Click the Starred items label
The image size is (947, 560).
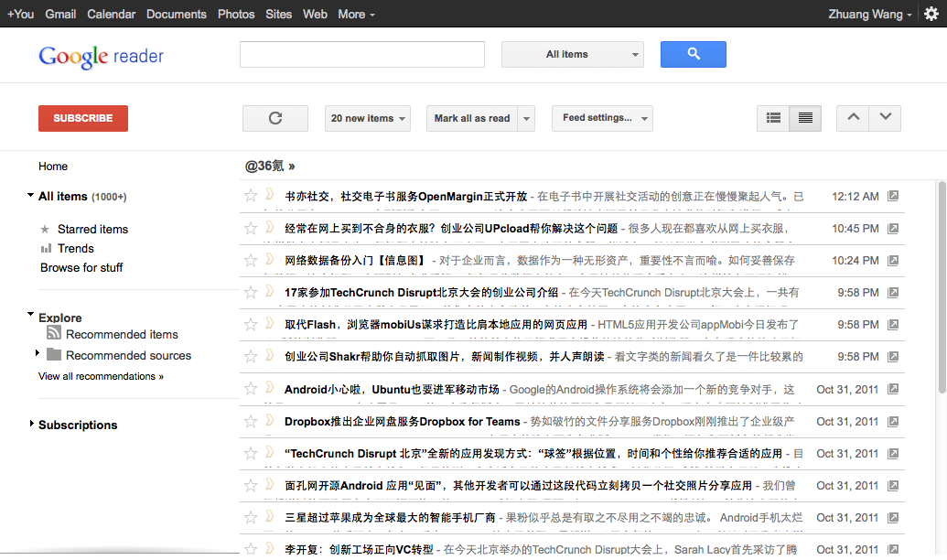(x=93, y=229)
